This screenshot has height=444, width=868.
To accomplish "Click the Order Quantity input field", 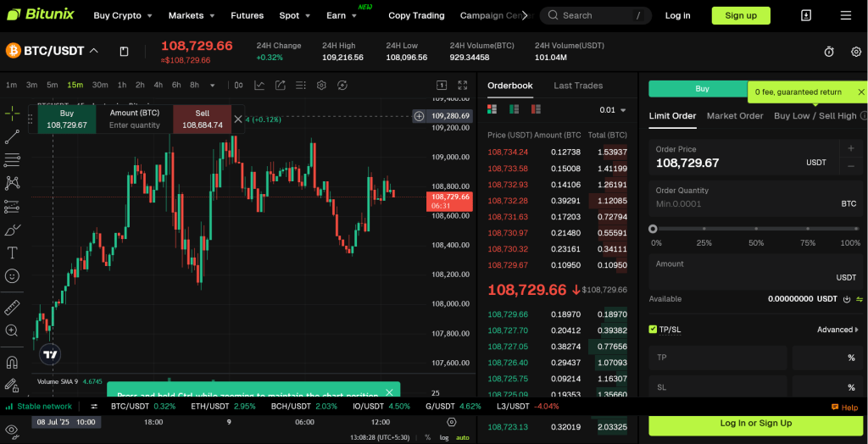I will pyautogui.click(x=755, y=197).
